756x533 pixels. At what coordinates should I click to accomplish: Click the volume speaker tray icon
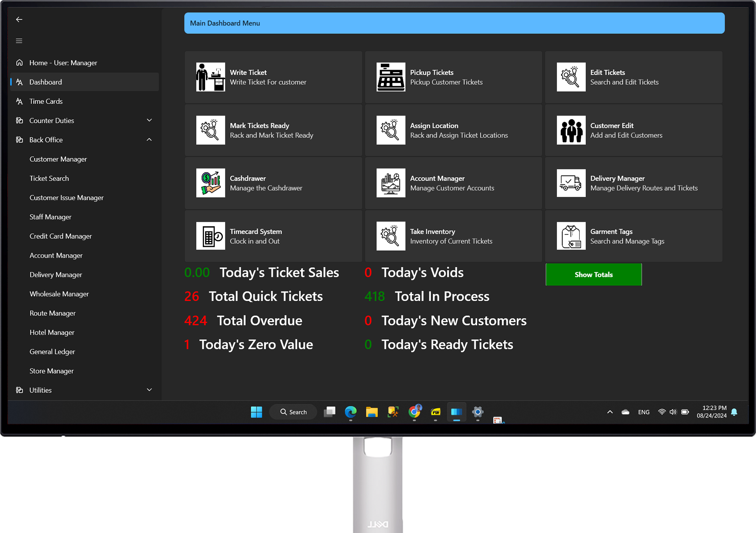pyautogui.click(x=673, y=412)
